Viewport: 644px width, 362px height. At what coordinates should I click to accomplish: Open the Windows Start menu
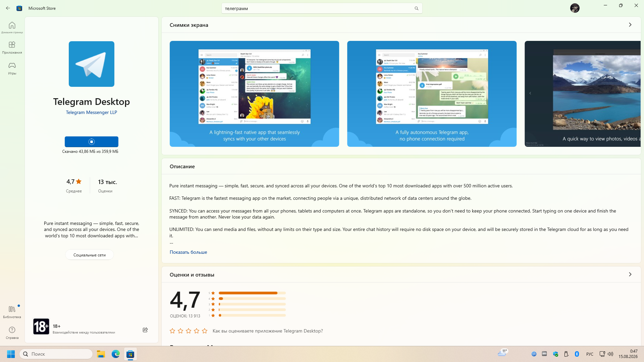pos(11,354)
